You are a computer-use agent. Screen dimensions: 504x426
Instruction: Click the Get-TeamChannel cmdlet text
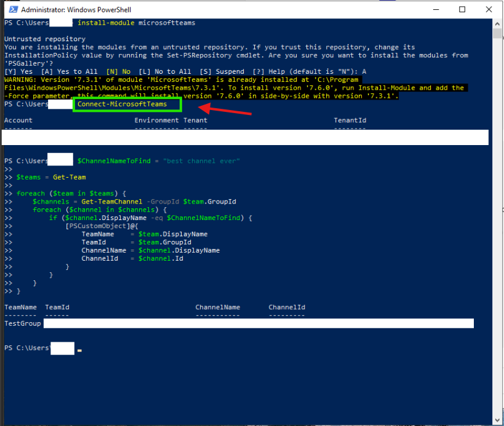pos(111,202)
